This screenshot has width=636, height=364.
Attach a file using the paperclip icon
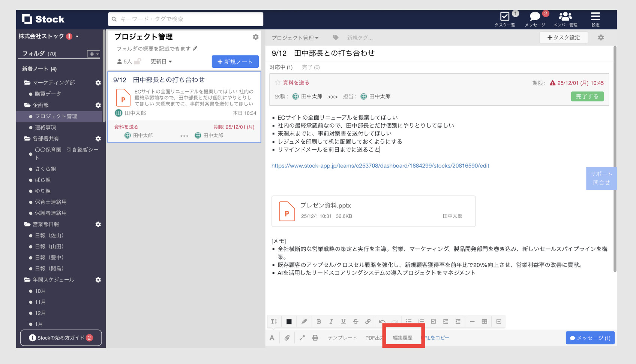(287, 337)
